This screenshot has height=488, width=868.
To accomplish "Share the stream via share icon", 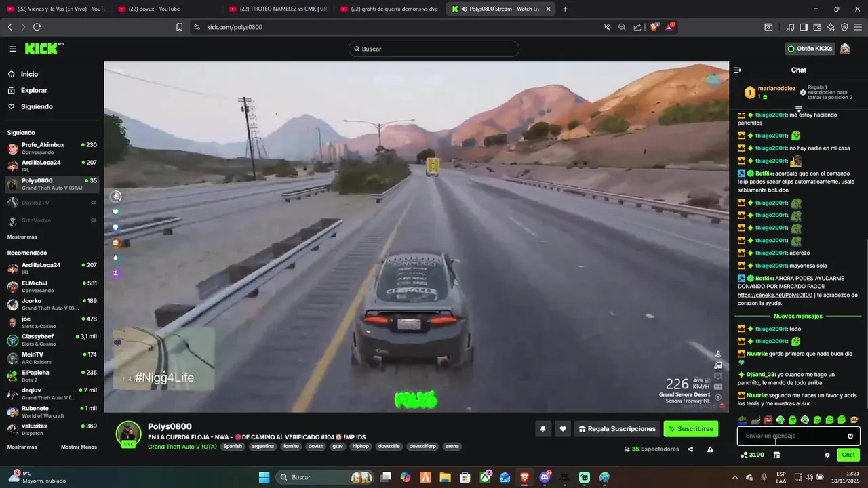I will point(690,449).
